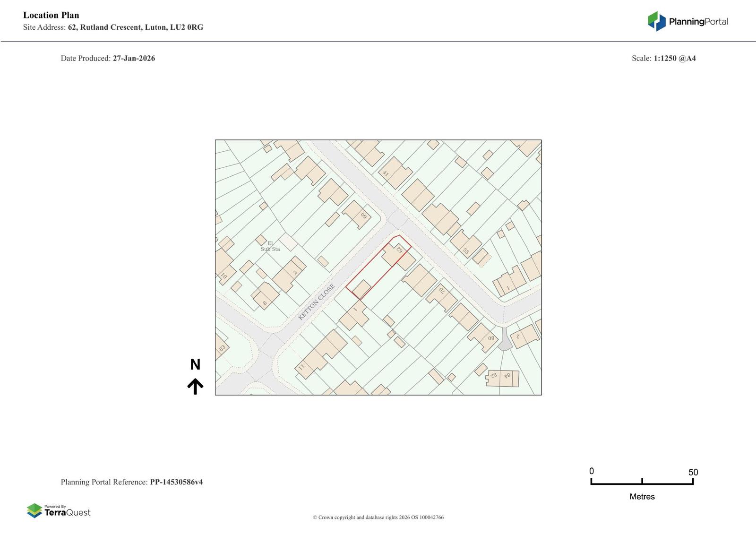Select the building numbered 55
This screenshot has height=535, width=756.
point(465,243)
